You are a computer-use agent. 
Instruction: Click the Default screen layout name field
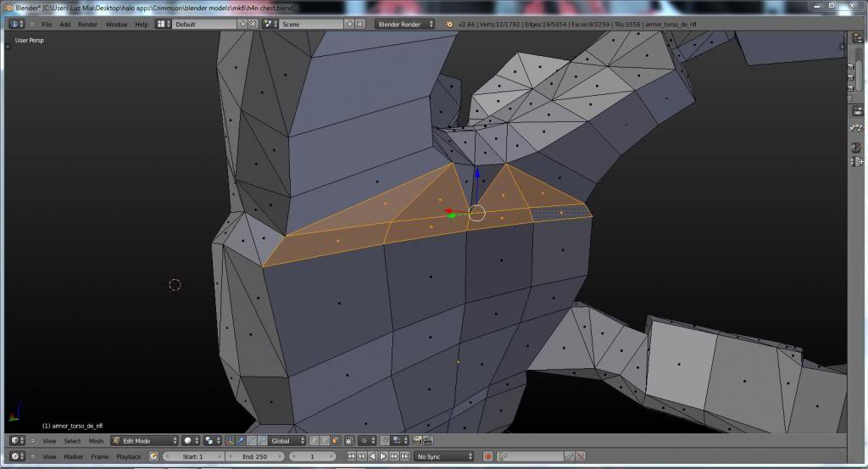tap(205, 24)
